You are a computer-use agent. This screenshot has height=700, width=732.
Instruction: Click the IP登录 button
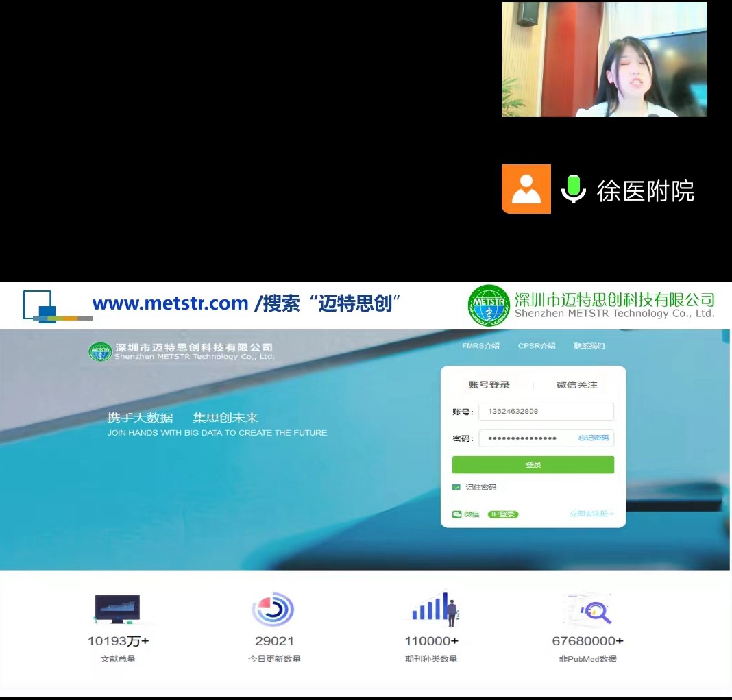coord(503,514)
